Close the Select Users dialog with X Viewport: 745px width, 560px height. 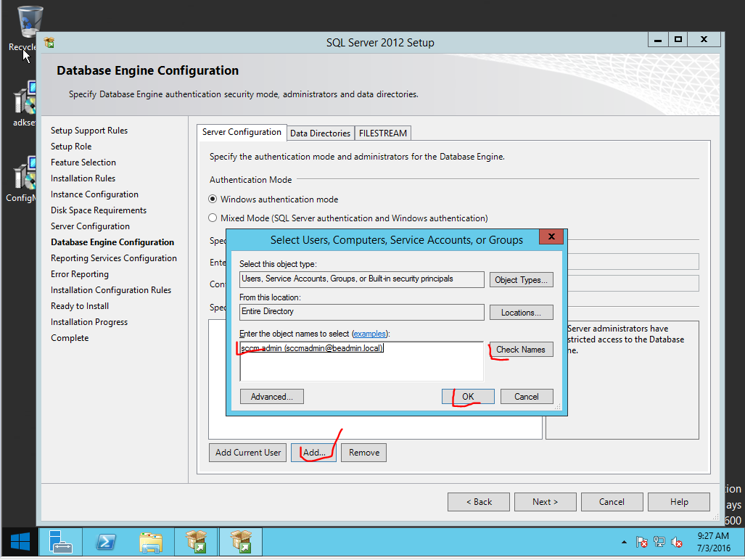coord(551,236)
